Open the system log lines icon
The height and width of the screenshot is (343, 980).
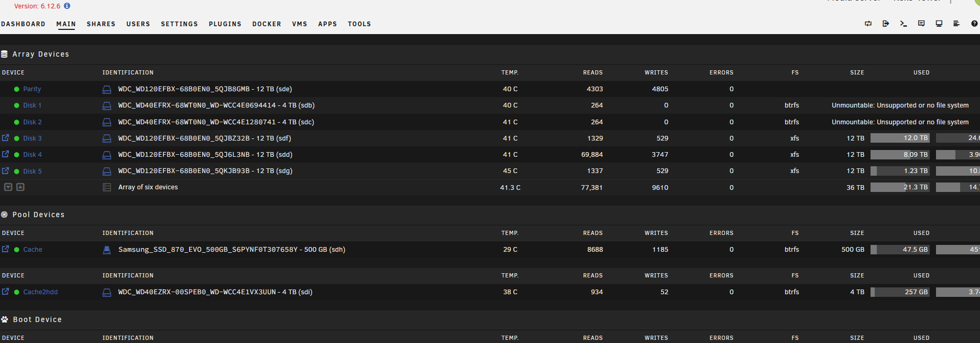click(956, 24)
